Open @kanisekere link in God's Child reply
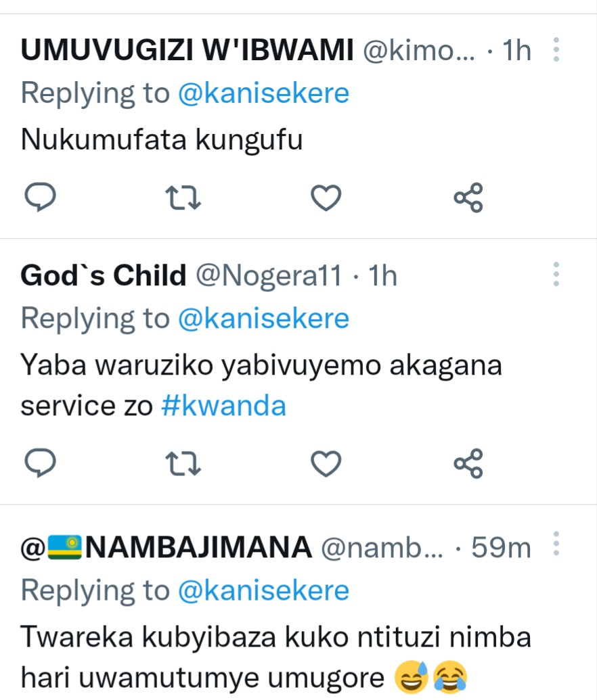The image size is (597, 700). (x=263, y=318)
